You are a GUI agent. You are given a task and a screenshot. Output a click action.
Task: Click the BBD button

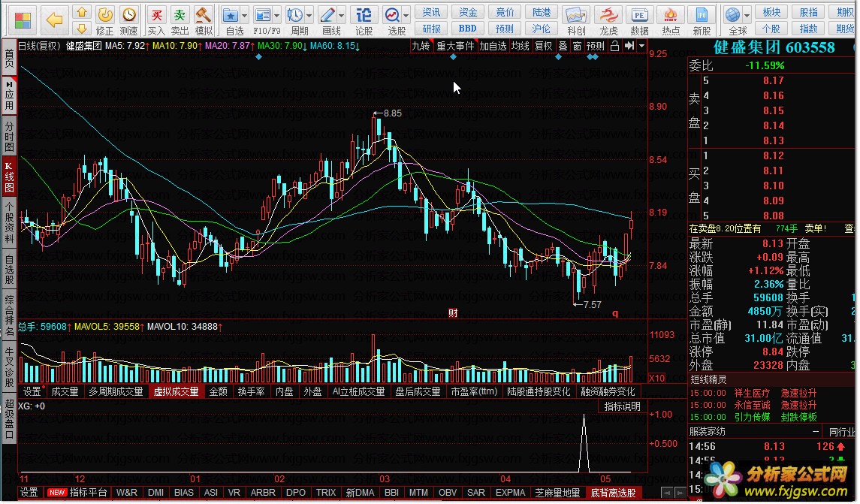pos(468,28)
